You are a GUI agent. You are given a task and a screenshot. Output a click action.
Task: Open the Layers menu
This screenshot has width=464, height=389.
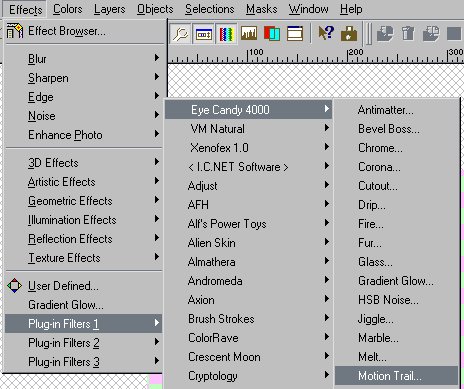(x=109, y=9)
